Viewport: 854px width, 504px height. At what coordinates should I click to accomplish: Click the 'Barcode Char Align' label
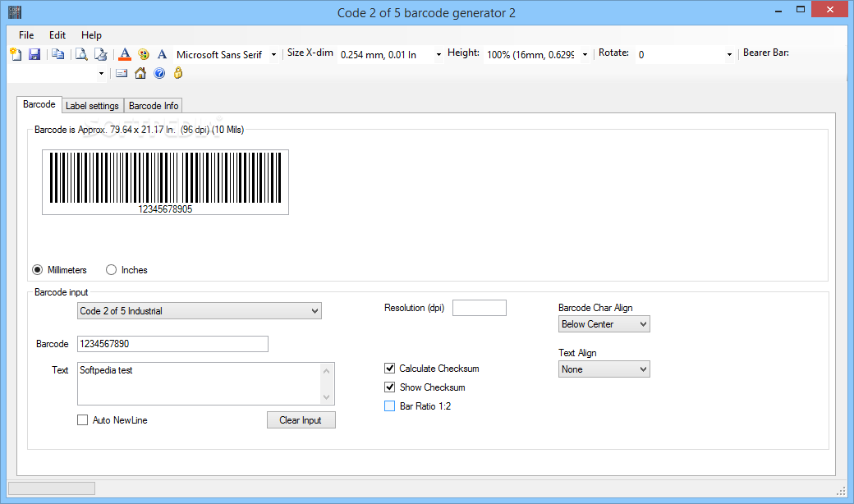tap(595, 308)
